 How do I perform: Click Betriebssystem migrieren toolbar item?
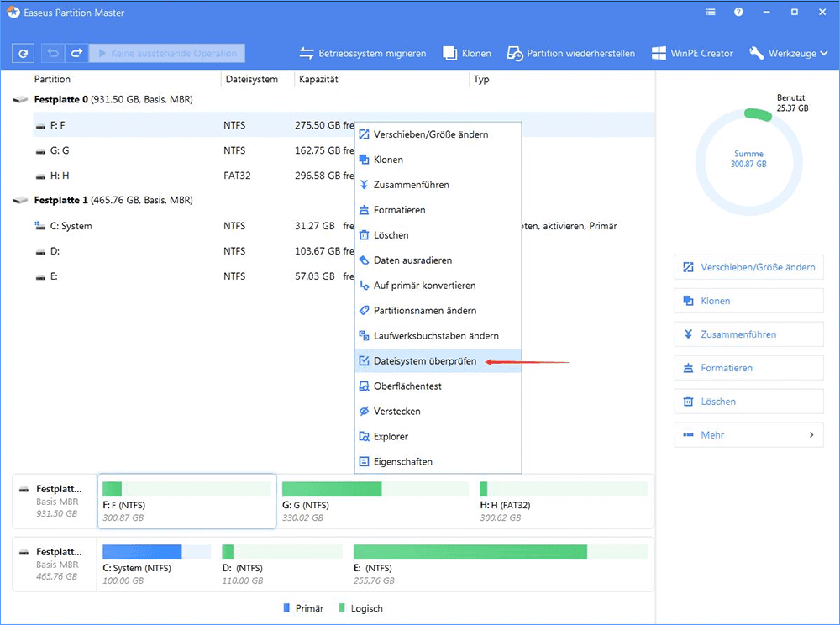click(x=363, y=54)
